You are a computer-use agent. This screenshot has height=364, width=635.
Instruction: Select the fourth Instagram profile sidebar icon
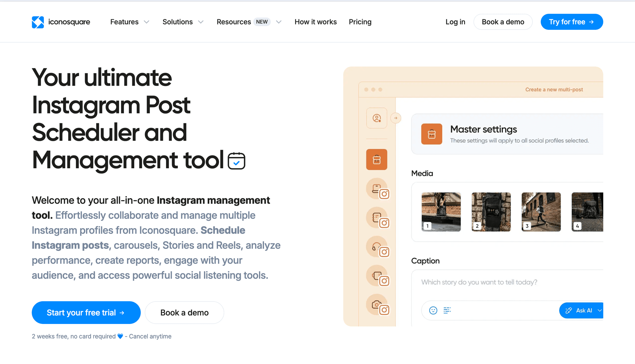click(378, 276)
